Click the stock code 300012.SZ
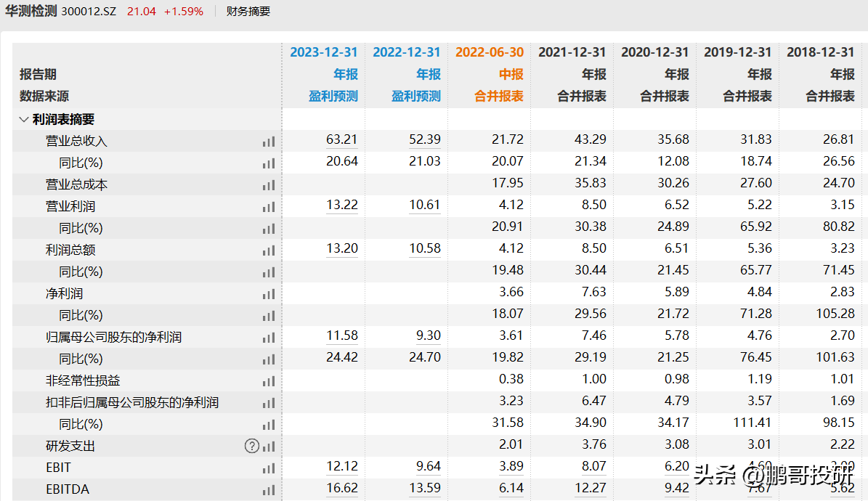The width and height of the screenshot is (868, 501). click(89, 12)
